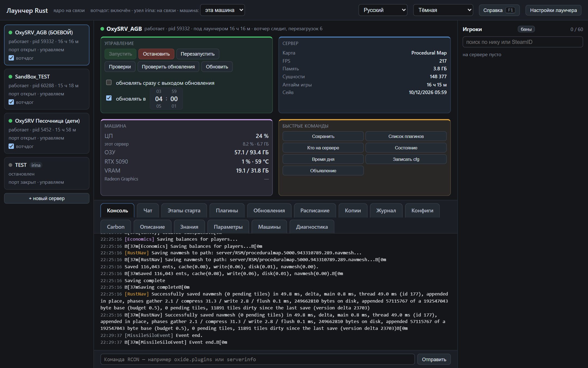Uncheck the 'обновлять в' scheduled update checkbox
Viewport: 588px width, 368px height.
[109, 98]
